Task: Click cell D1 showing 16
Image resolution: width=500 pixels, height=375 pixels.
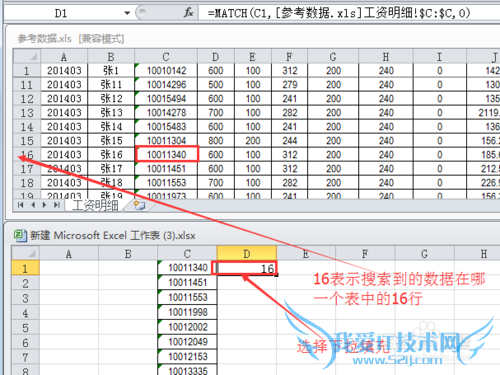Action: click(247, 268)
